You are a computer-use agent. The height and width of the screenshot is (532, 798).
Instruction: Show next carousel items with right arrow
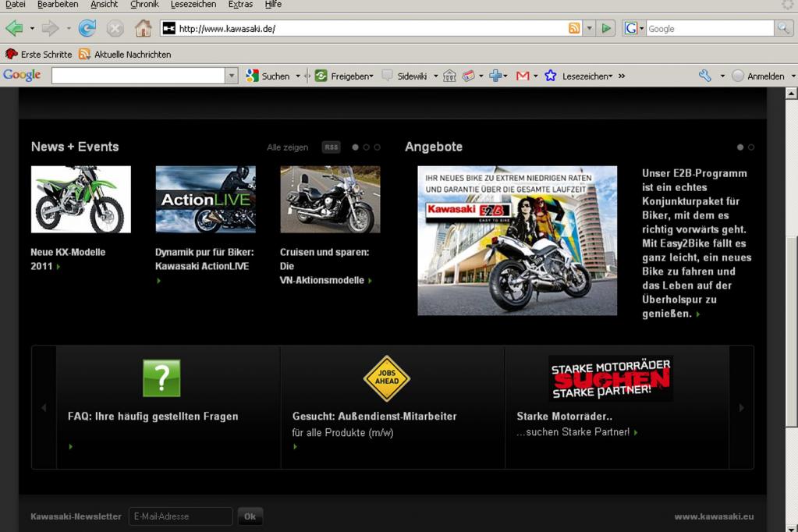click(741, 407)
